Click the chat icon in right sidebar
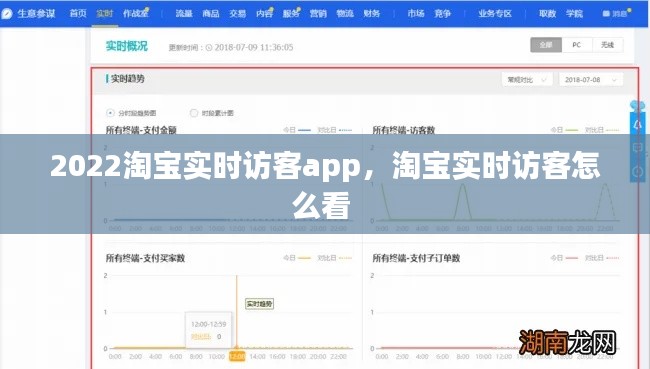650x369 pixels. 638,148
